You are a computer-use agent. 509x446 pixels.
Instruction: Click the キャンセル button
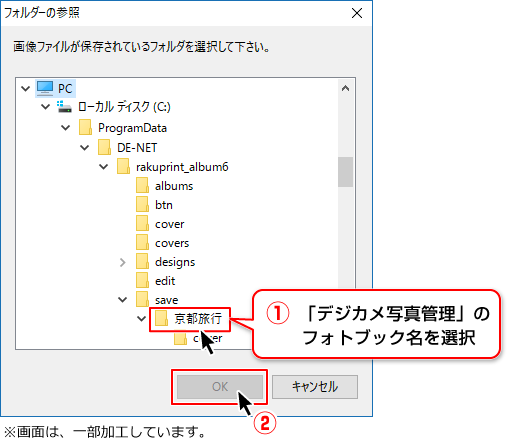(x=315, y=387)
